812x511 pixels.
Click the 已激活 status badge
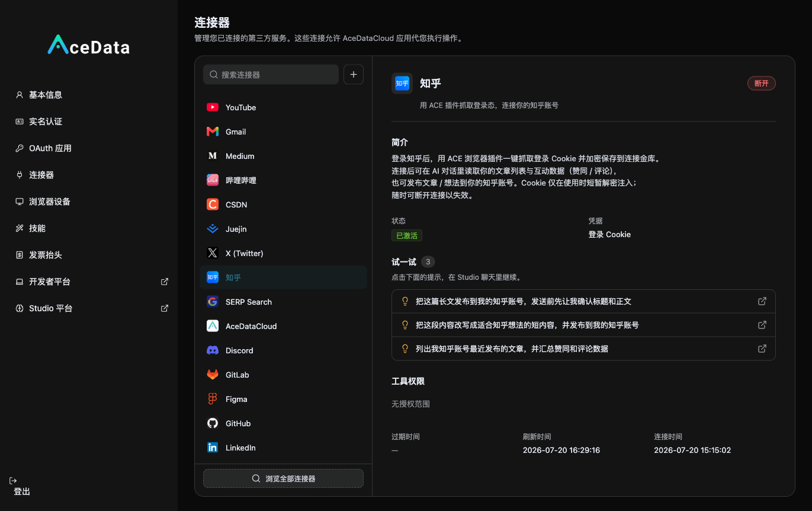click(x=407, y=235)
